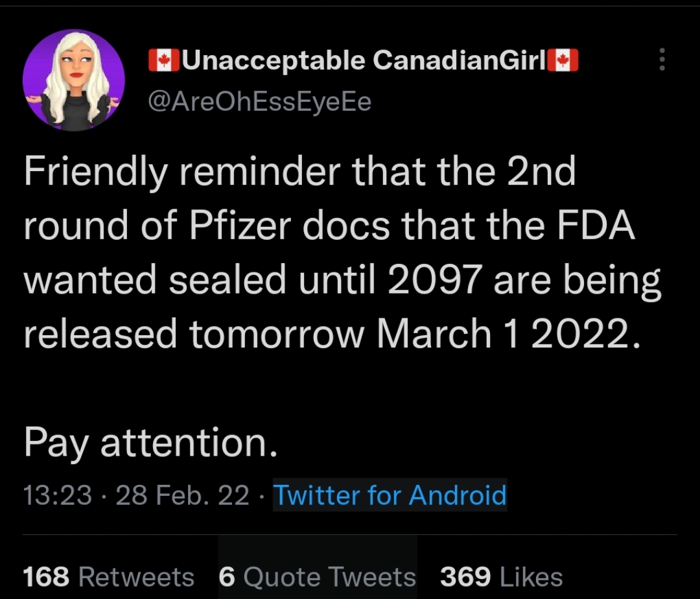
Task: Click the blonde avatar profile picture
Action: pos(73,80)
